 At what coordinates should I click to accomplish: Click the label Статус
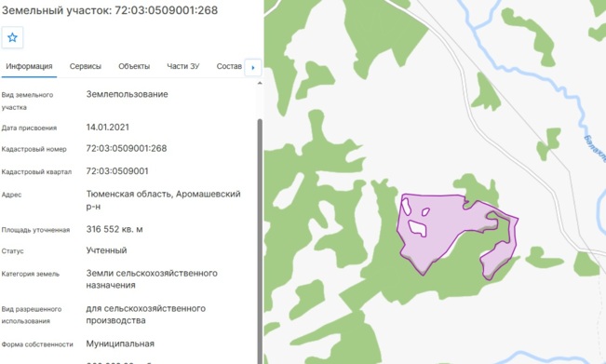12,251
